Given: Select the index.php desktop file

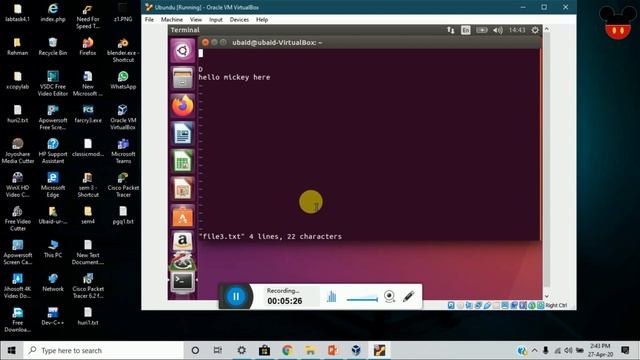Looking at the screenshot, I should [53, 12].
